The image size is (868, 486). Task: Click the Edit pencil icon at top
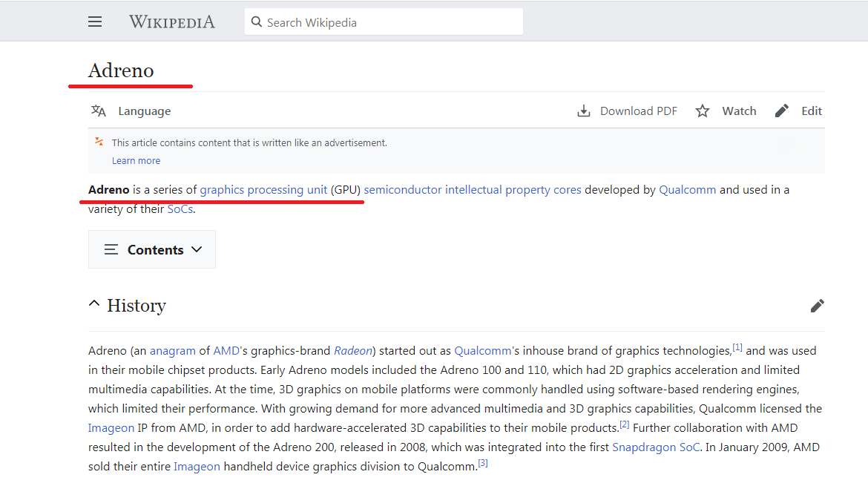[x=782, y=111]
